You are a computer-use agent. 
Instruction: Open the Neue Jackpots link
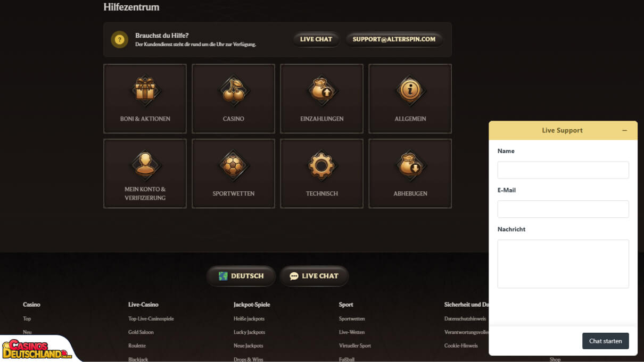pos(249,346)
